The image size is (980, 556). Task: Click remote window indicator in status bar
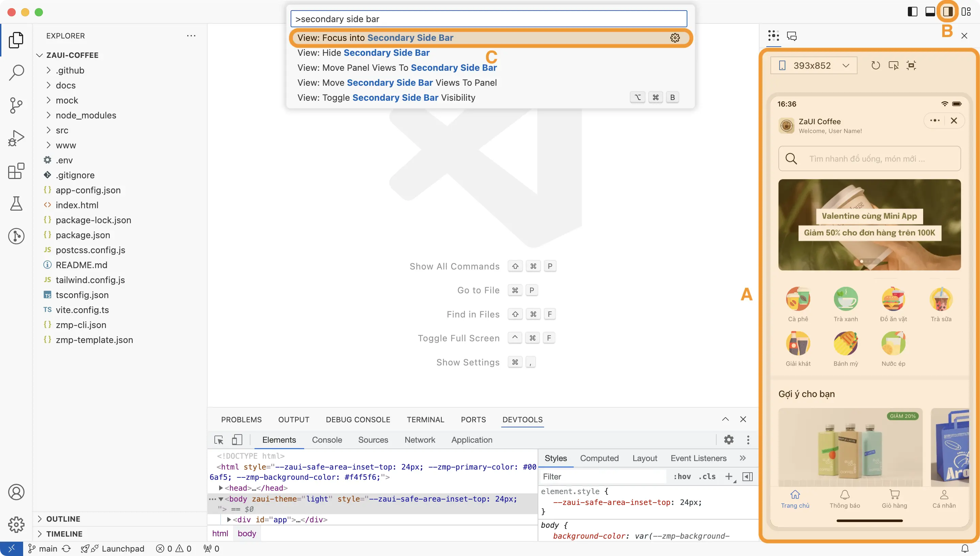coord(12,549)
